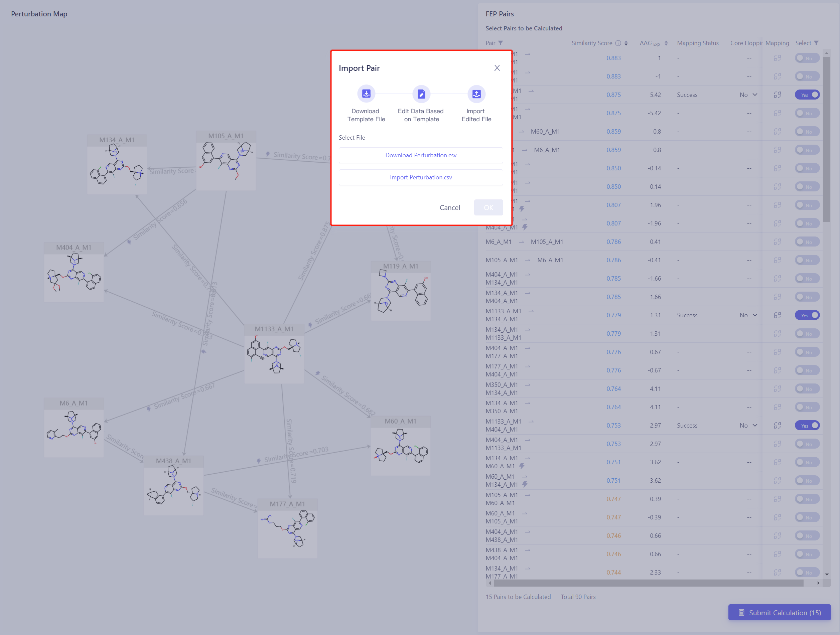This screenshot has height=635, width=840.
Task: Click Download Perturbation.csv
Action: (421, 155)
